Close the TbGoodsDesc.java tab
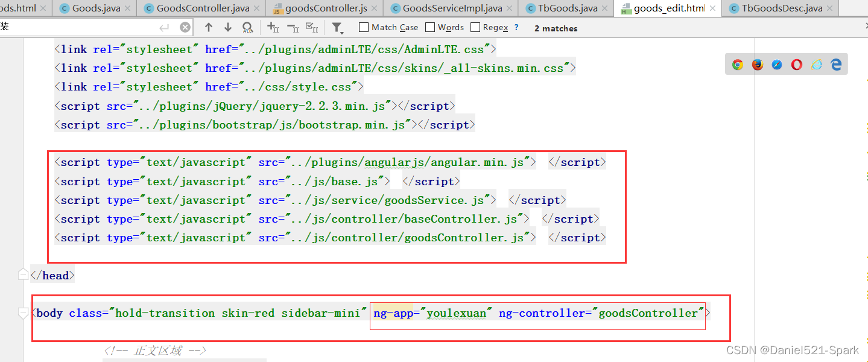This screenshot has height=362, width=868. click(831, 8)
